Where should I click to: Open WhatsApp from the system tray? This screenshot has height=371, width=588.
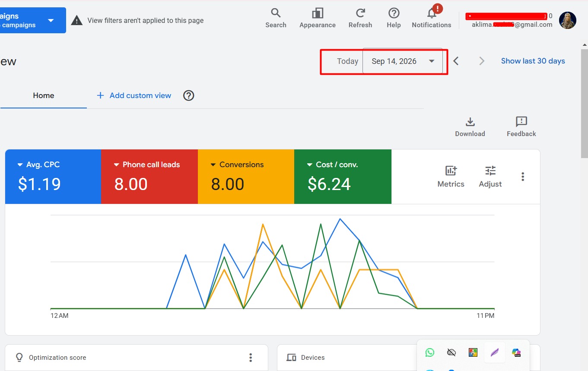tap(430, 352)
